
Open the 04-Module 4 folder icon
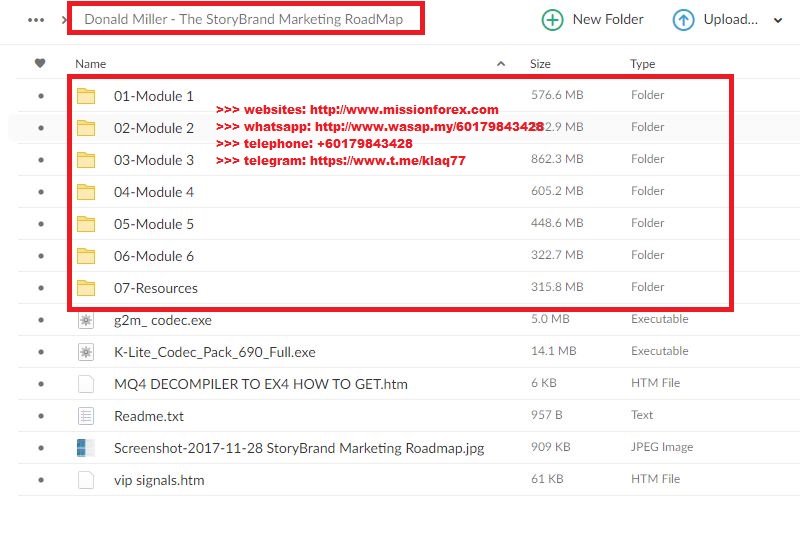click(x=86, y=192)
